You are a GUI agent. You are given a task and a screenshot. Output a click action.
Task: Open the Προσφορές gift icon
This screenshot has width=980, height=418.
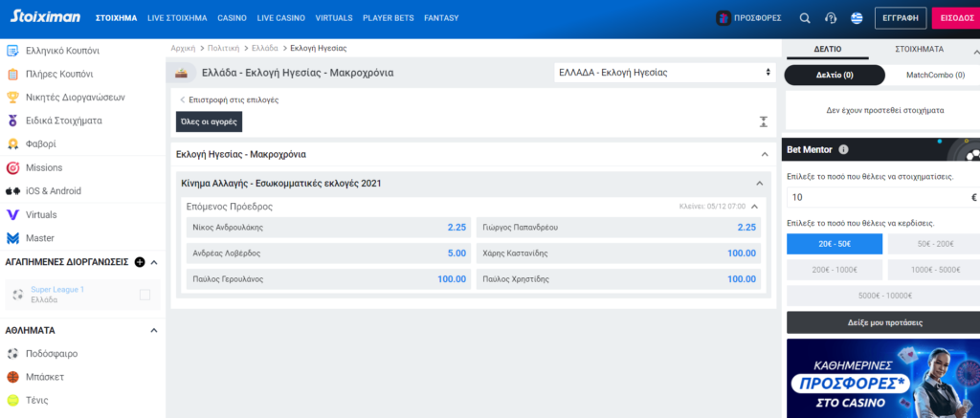click(724, 18)
